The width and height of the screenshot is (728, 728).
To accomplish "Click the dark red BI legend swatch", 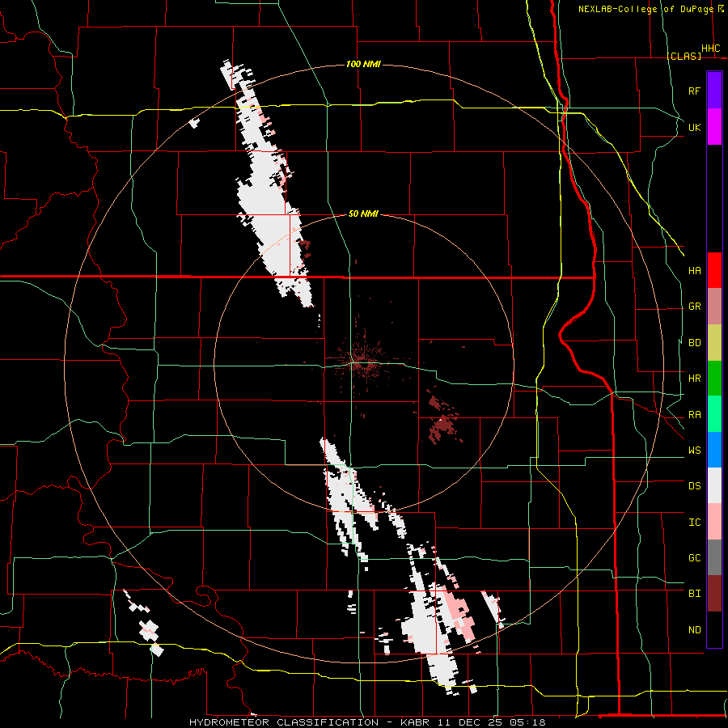I will coord(714,594).
